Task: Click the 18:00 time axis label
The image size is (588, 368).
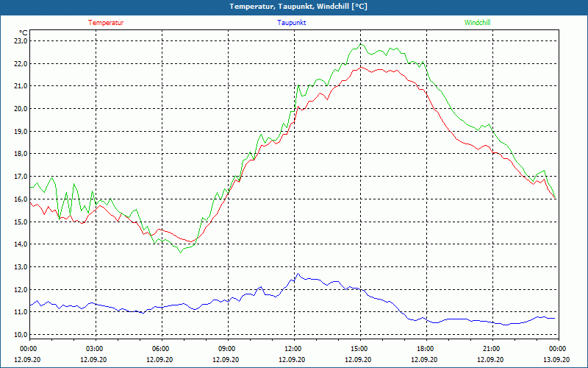Action: [x=425, y=348]
